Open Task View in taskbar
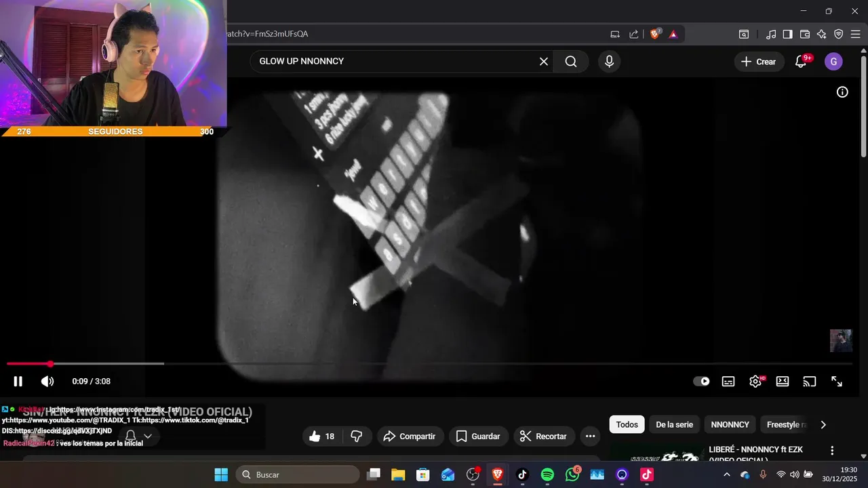Screen dimensions: 868x488 (x=374, y=474)
